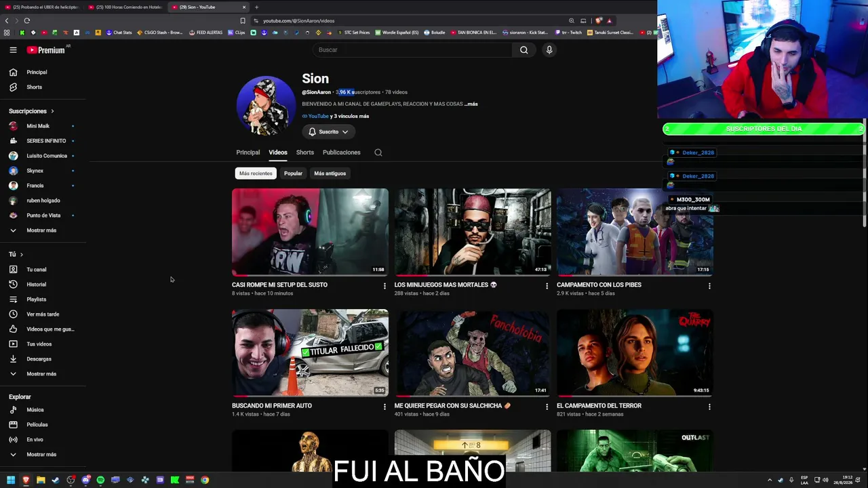This screenshot has height=488, width=868.
Task: Open the YouTube hamburger guide menu
Action: pos(13,49)
